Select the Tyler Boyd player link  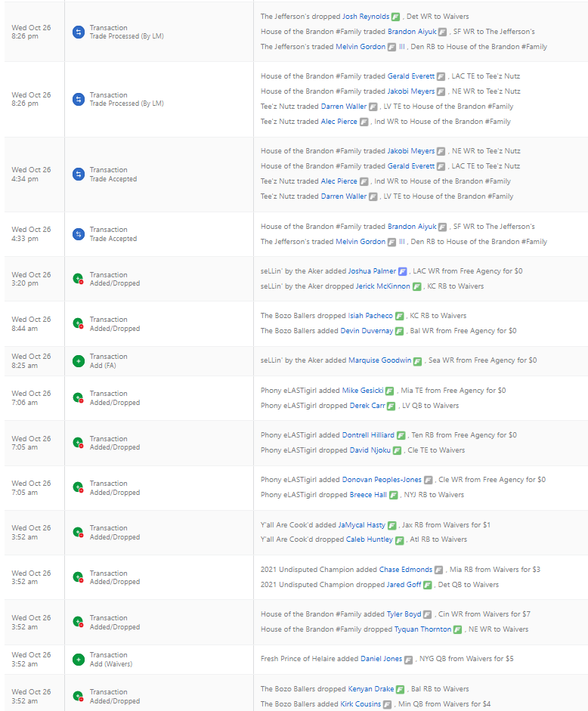click(404, 614)
